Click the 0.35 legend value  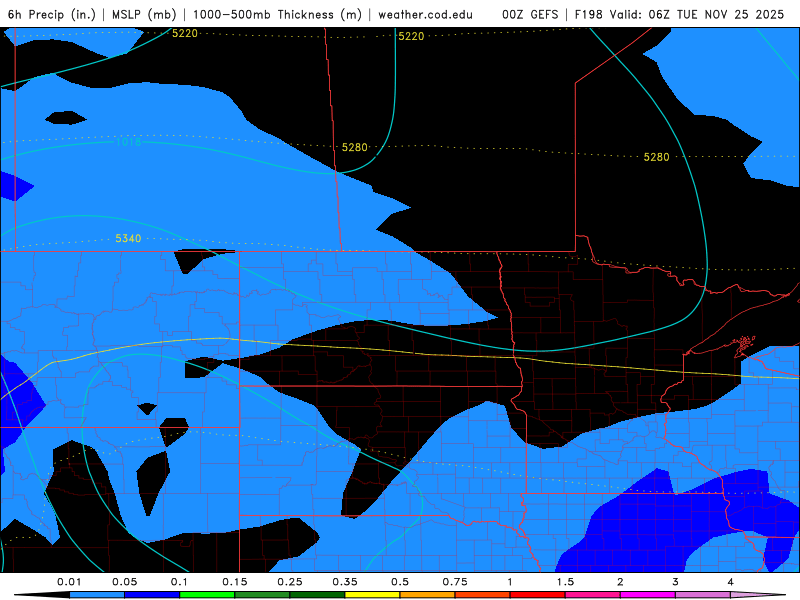click(x=345, y=582)
